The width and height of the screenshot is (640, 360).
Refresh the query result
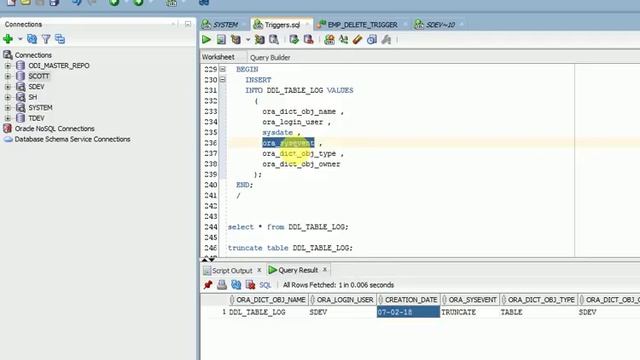[x=236, y=285]
